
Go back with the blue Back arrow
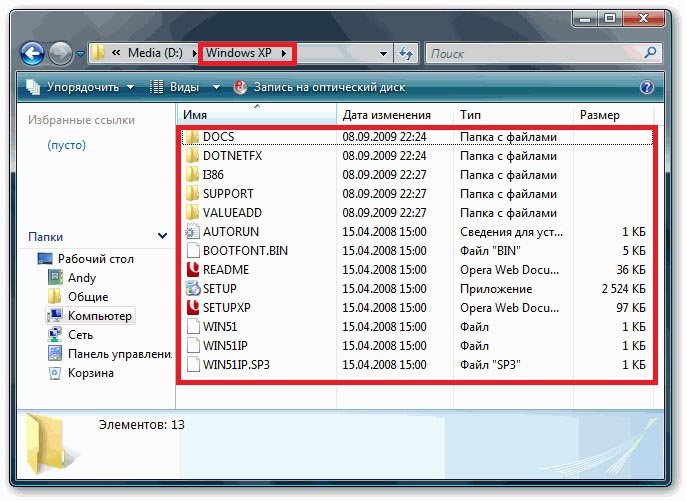click(32, 53)
